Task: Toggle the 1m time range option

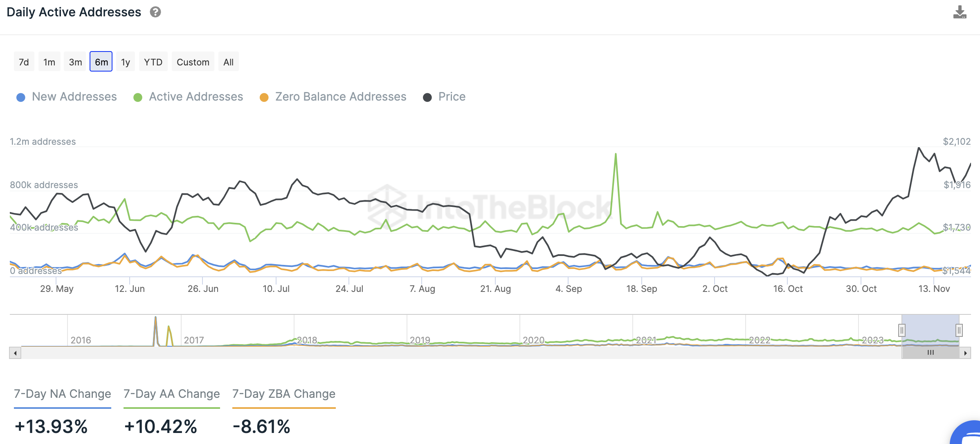Action: pyautogui.click(x=49, y=61)
